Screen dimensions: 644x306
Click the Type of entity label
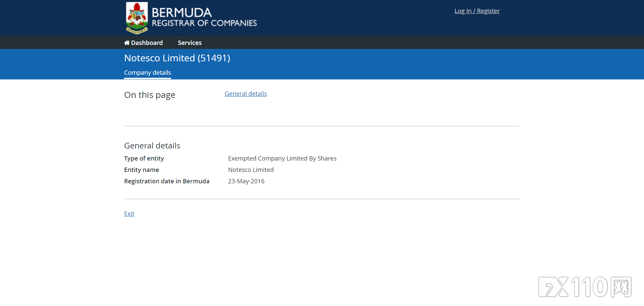pos(144,159)
